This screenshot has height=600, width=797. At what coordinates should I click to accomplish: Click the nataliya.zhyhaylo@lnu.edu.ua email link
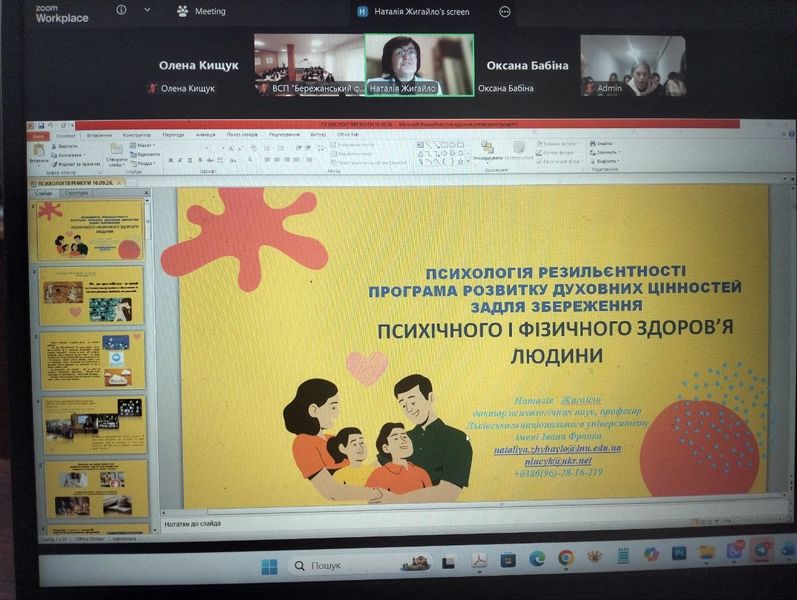pyautogui.click(x=557, y=449)
